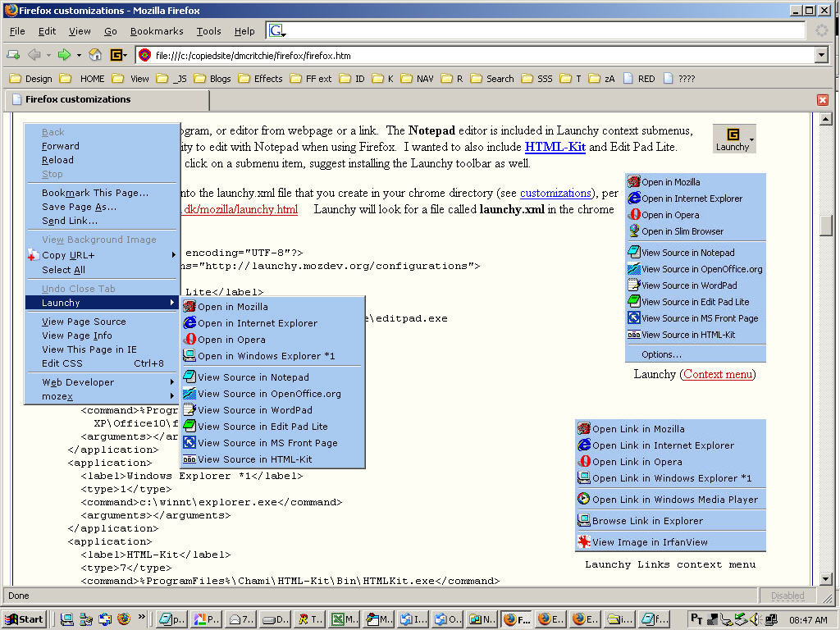The height and width of the screenshot is (630, 840).
Task: Click Open Link in Windows Media Player image
Action: tap(670, 500)
